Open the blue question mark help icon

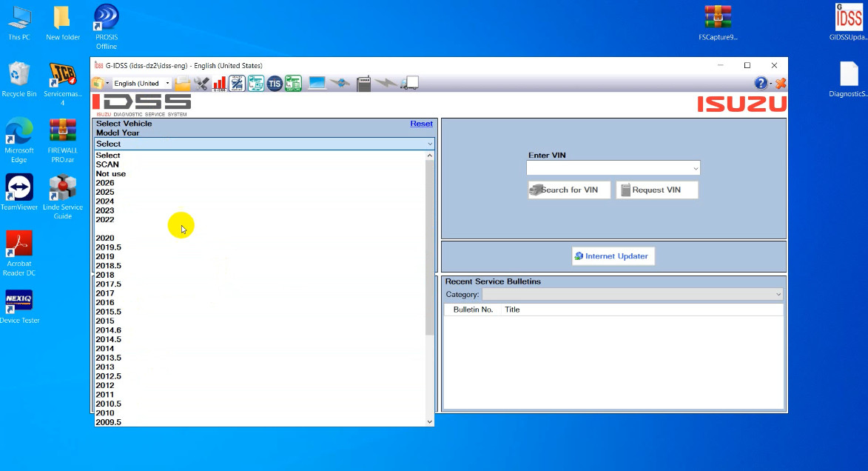pyautogui.click(x=761, y=83)
